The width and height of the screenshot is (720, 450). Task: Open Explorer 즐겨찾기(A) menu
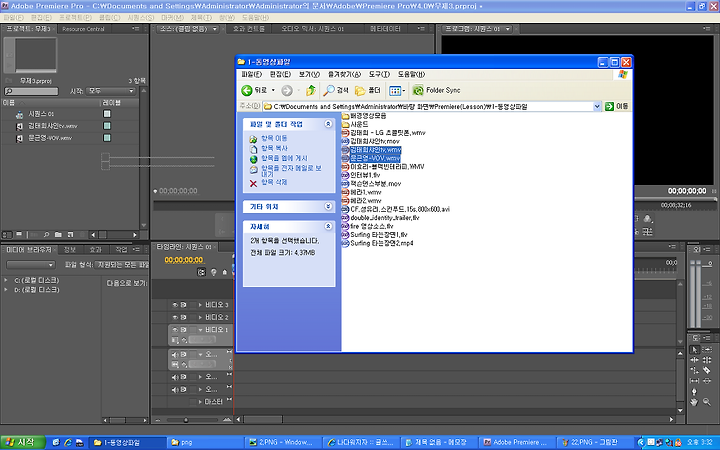click(344, 74)
